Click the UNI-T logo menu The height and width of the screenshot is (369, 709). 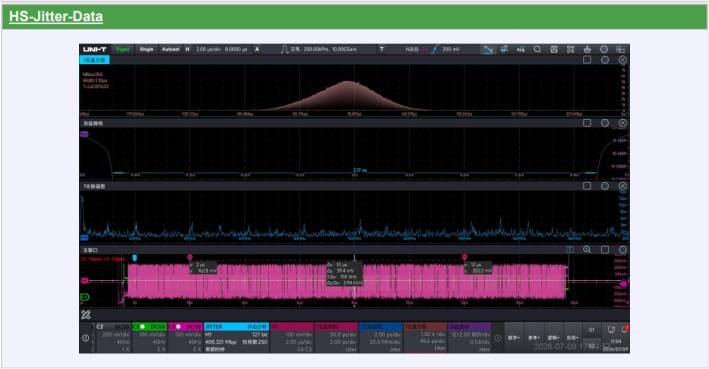(x=95, y=49)
